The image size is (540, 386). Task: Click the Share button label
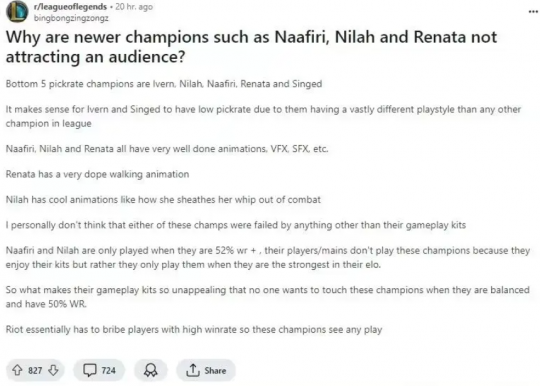click(x=215, y=371)
